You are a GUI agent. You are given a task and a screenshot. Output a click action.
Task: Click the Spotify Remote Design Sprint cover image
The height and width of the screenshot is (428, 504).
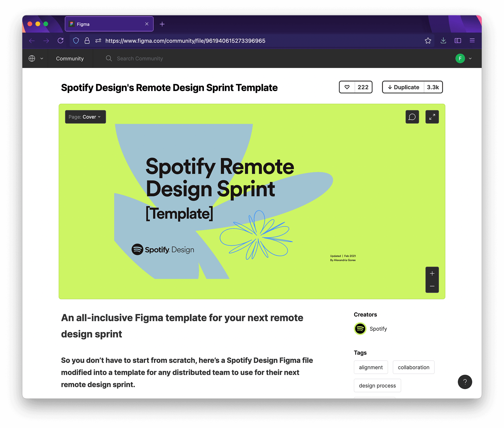pos(252,201)
